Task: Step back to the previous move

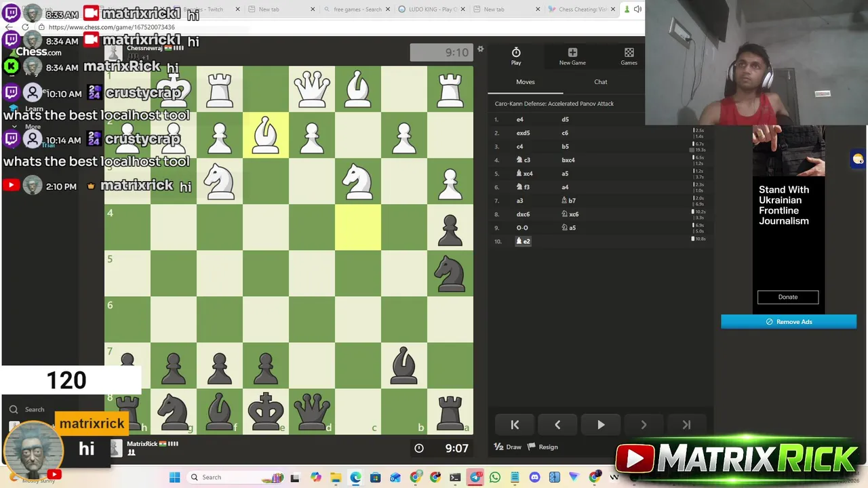Action: 557,425
